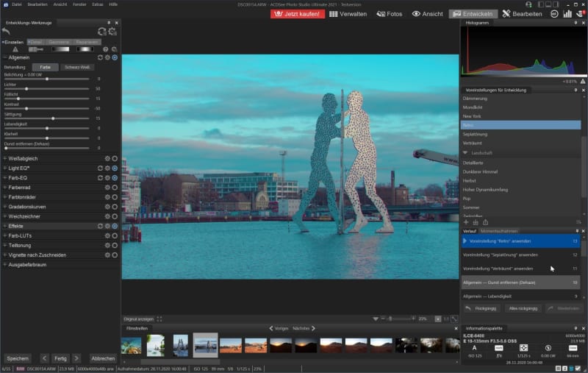588x373 pixels.
Task: Enable the Weichzeichner group circle
Action: (x=115, y=216)
